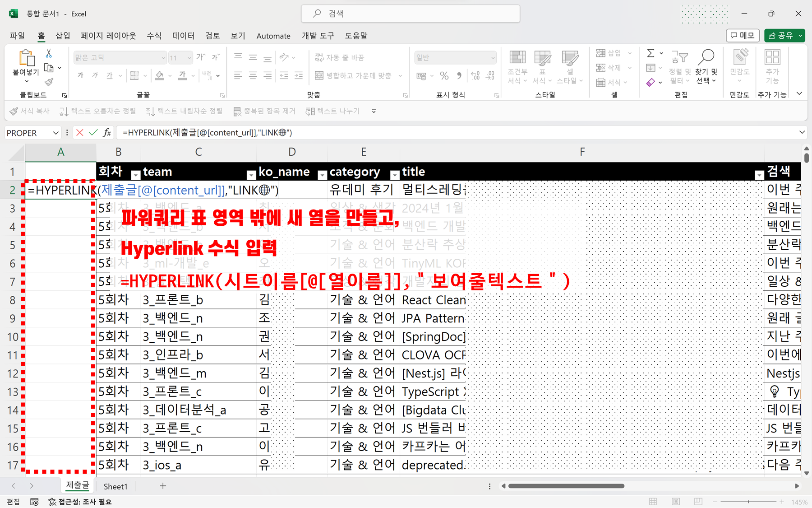Viewport: 812px width, 508px height.
Task: Click the macro record status bar icon
Action: 34,502
